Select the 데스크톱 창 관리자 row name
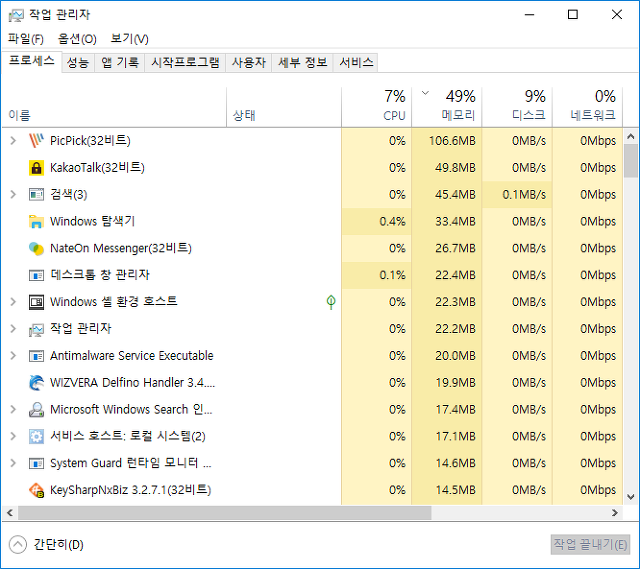 click(100, 275)
